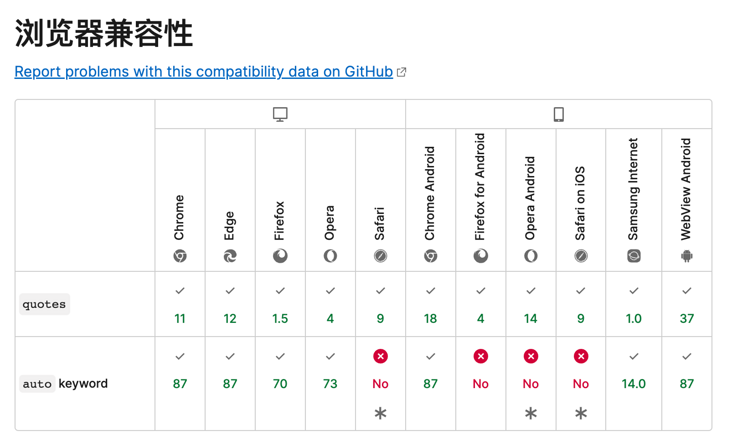Click the Samsung Internet 14.0 support cell
The width and height of the screenshot is (732, 436).
634,383
